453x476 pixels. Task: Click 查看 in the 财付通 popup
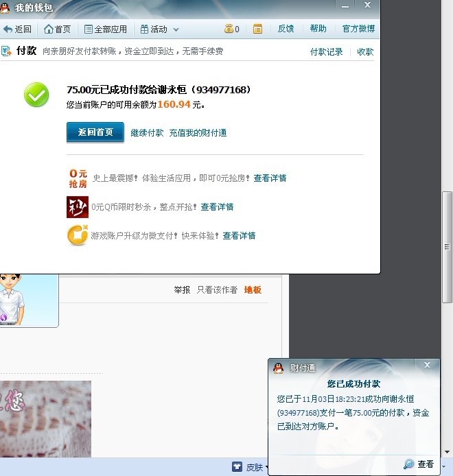pos(426,464)
